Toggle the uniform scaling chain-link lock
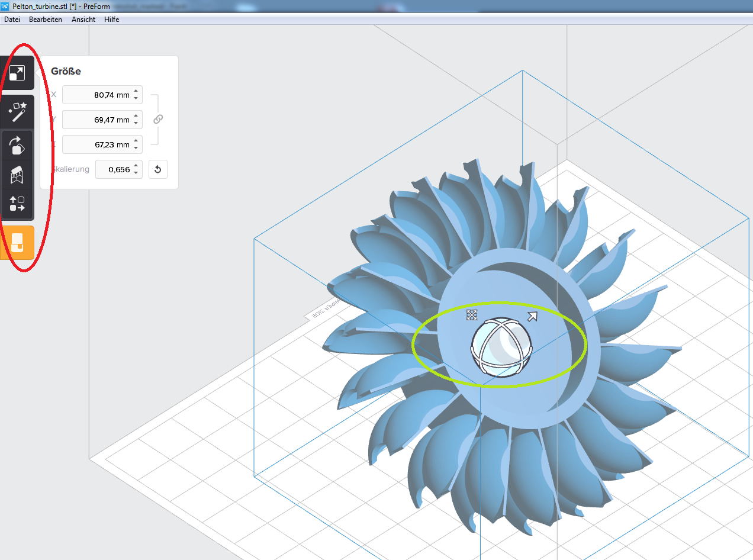The image size is (753, 560). coord(157,119)
